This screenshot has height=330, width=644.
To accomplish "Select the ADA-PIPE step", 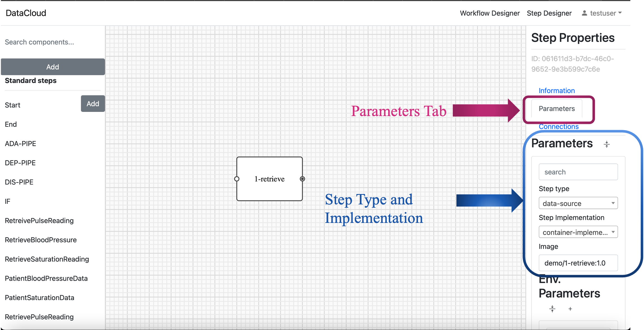I will tap(20, 144).
